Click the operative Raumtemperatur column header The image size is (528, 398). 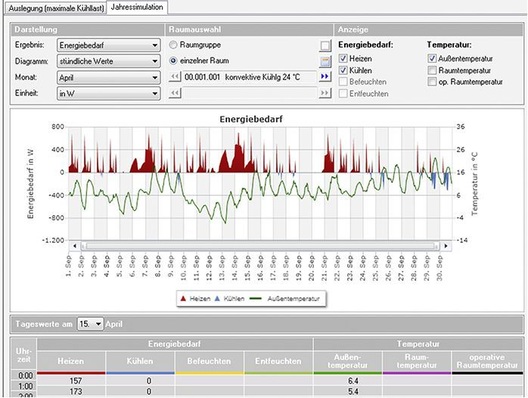tap(487, 361)
